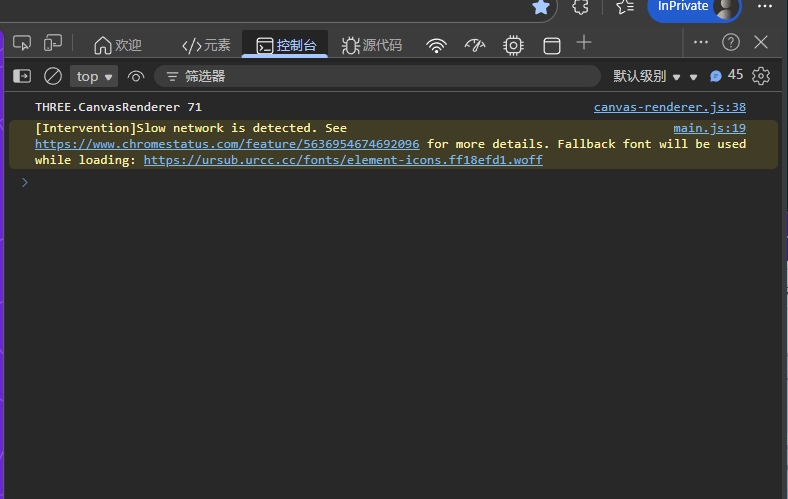Image resolution: width=788 pixels, height=499 pixels.
Task: Open the 默认级别 log level dropdown
Action: (646, 76)
